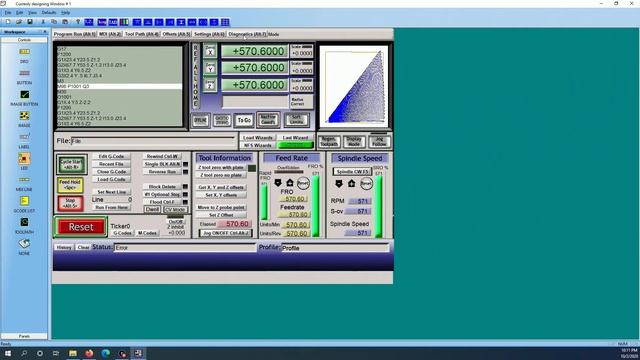Screen dimensions: 640x360
Task: Select the GCODE LIST control in Workspace
Action: [x=24, y=201]
